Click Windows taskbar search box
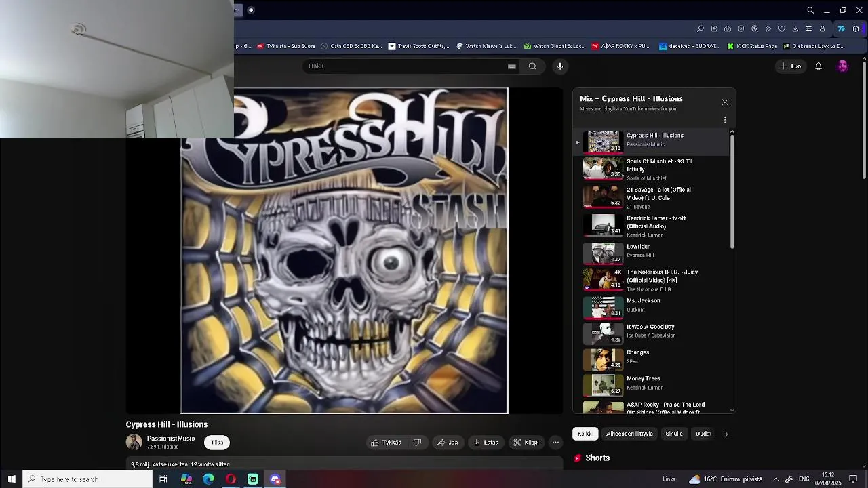The width and height of the screenshot is (868, 488). (x=87, y=479)
